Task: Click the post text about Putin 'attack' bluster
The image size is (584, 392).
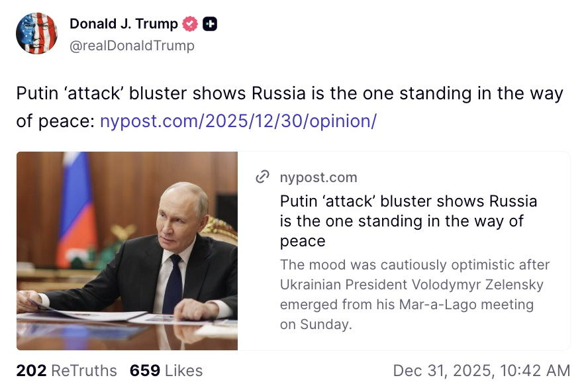Action: pyautogui.click(x=289, y=94)
